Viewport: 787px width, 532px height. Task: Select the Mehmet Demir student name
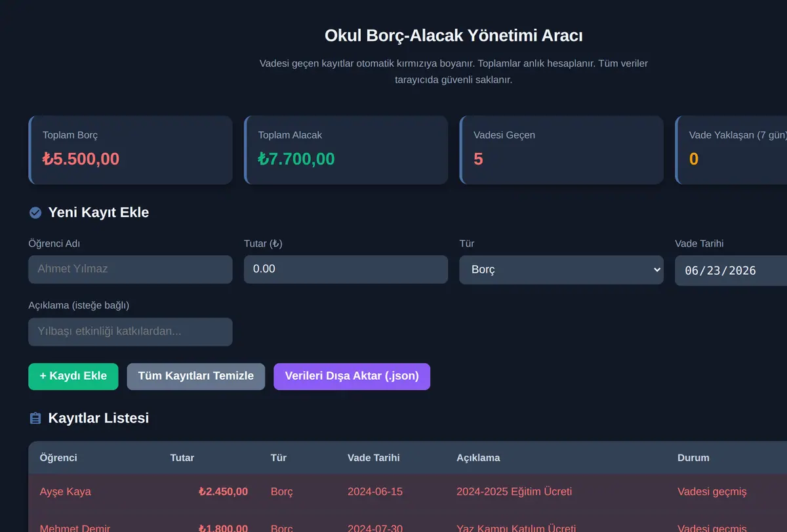pyautogui.click(x=75, y=528)
